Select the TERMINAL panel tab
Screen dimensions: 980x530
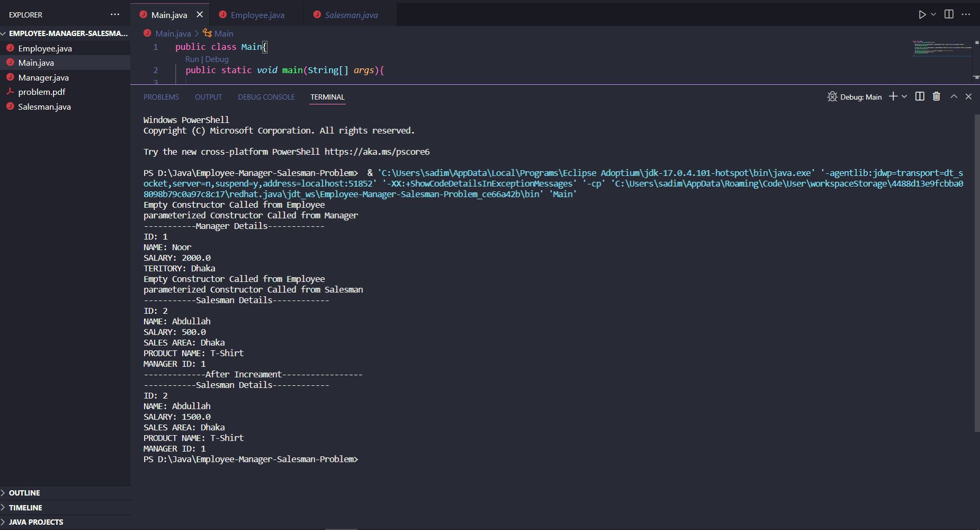coord(327,97)
